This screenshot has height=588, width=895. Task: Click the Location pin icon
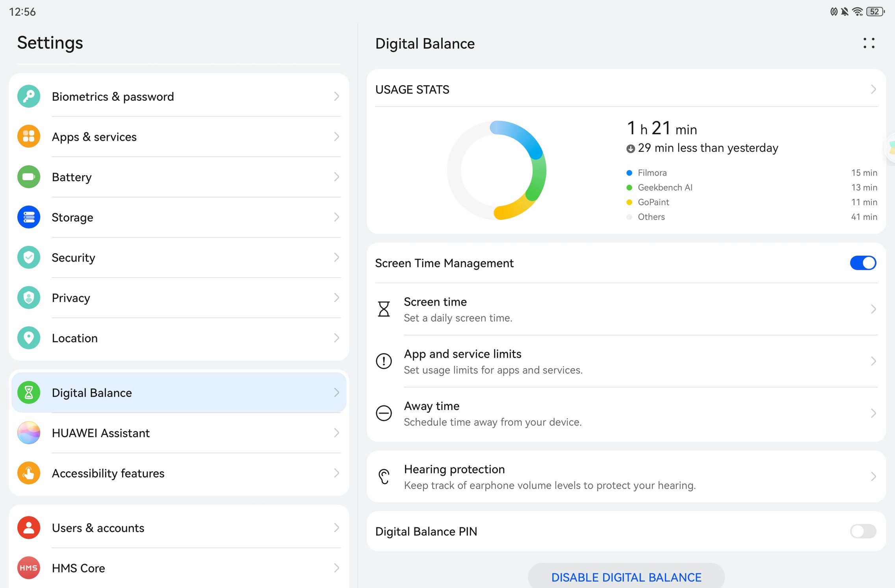point(29,338)
